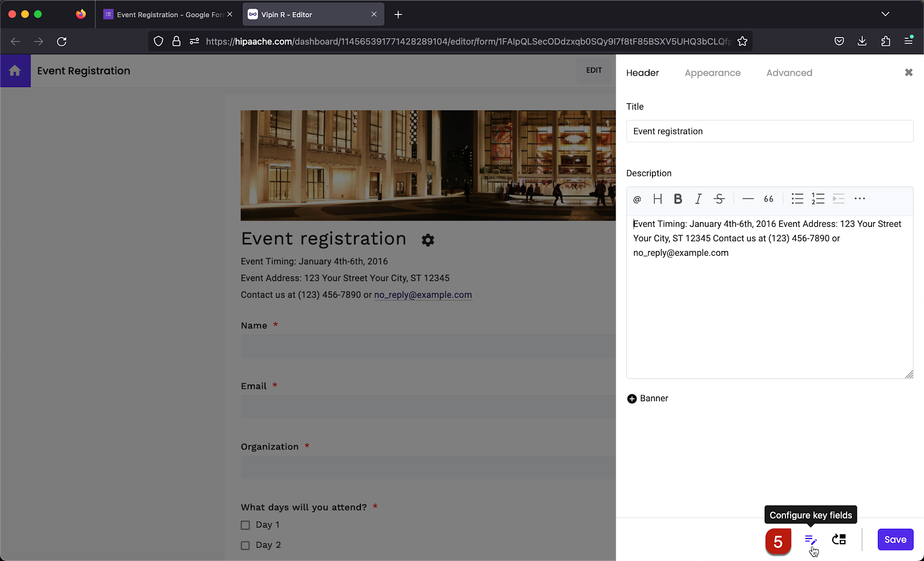Viewport: 924px width, 561px height.
Task: Open the browser tab list chevron
Action: pyautogui.click(x=885, y=14)
